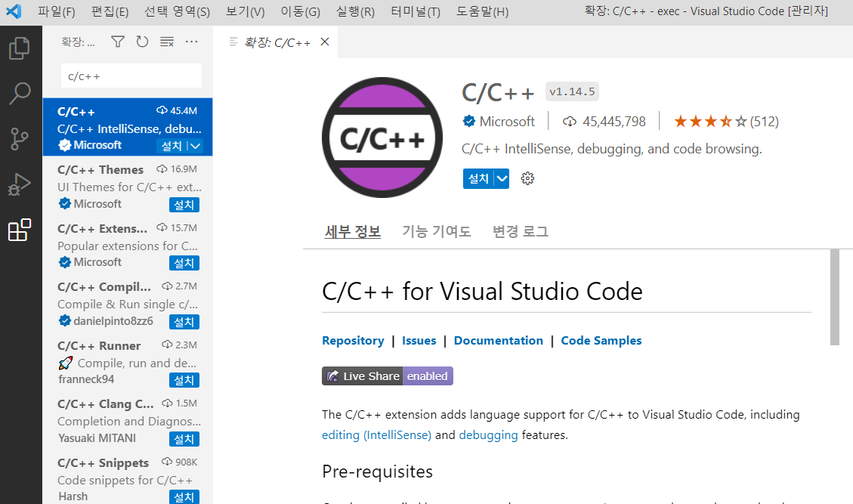Click the filter extensions funnel icon
Screen dimensions: 853x504
coord(118,42)
